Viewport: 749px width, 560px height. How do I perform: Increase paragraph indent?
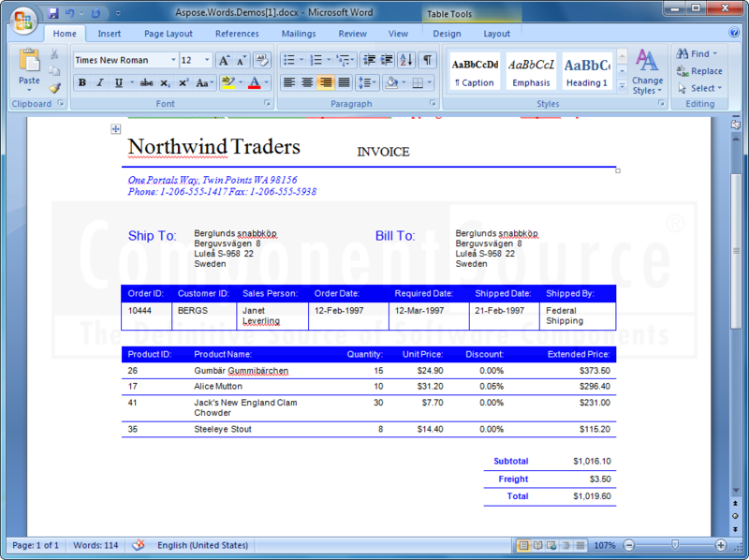pos(387,60)
